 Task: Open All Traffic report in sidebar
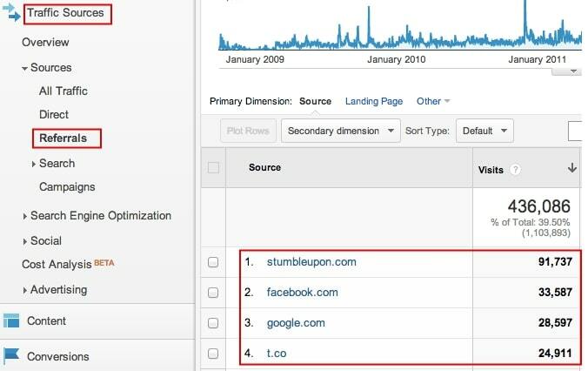(63, 91)
